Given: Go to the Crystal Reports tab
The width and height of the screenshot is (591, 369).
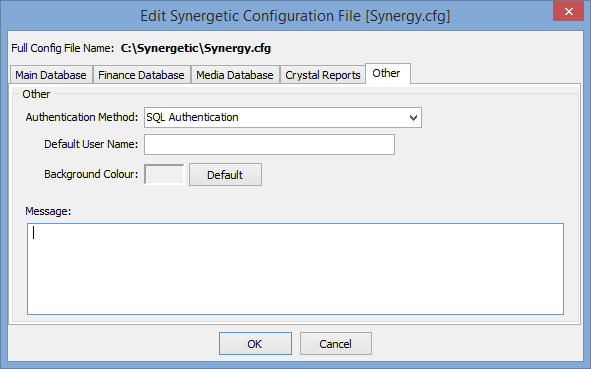Looking at the screenshot, I should click(323, 75).
